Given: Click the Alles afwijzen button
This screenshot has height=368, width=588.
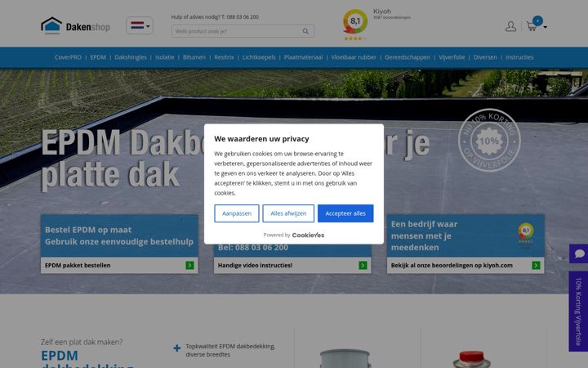Looking at the screenshot, I should tap(288, 213).
